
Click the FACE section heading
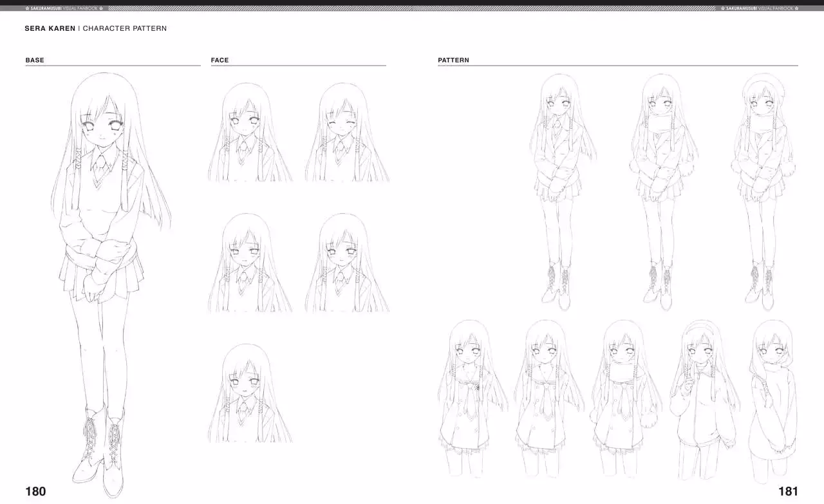click(x=220, y=61)
